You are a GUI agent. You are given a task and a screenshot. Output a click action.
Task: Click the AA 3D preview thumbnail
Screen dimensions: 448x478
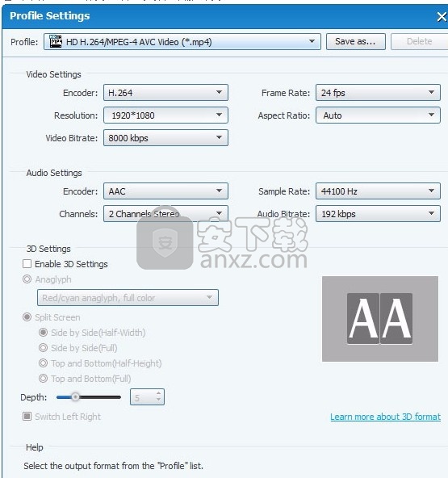[380, 319]
